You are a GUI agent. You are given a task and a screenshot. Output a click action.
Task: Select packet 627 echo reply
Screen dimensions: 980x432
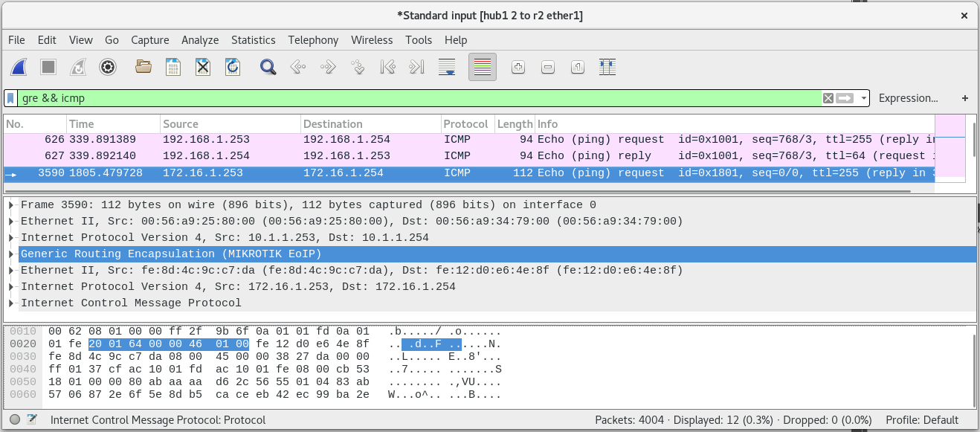coord(469,156)
